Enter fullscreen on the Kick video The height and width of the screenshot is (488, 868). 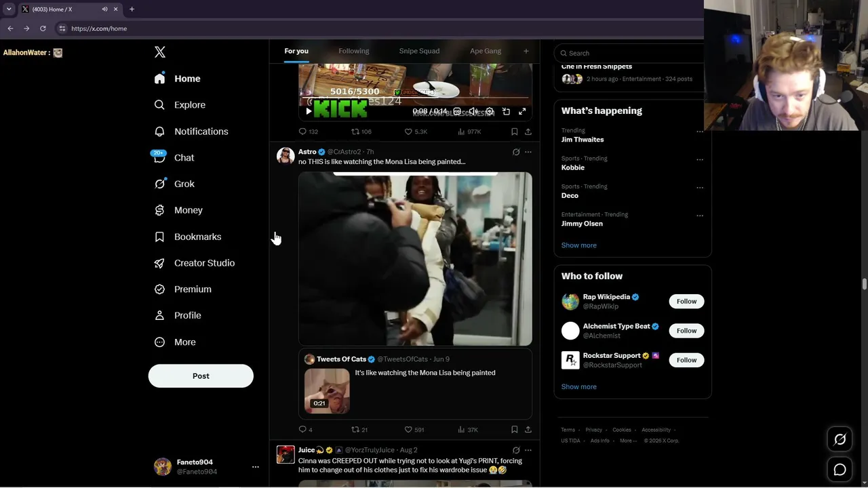(x=522, y=112)
